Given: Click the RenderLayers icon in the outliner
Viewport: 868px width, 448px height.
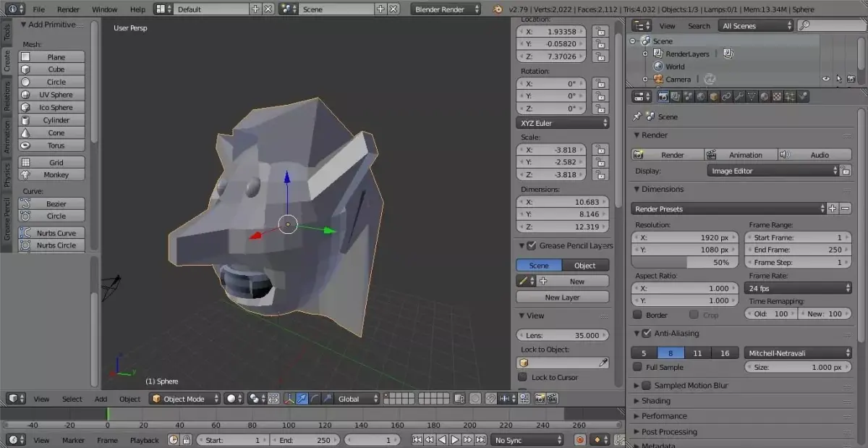Looking at the screenshot, I should pos(658,54).
